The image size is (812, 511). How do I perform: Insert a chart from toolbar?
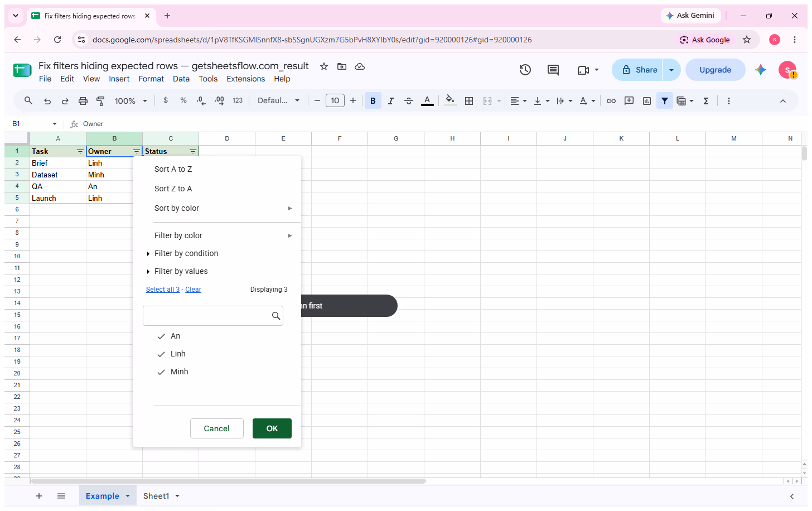[647, 101]
